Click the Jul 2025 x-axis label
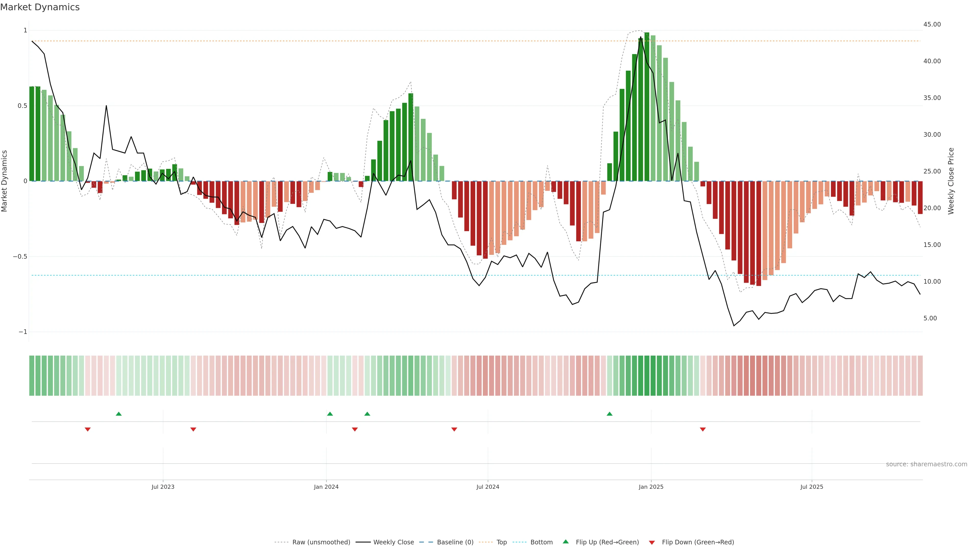The height and width of the screenshot is (551, 980). click(812, 487)
